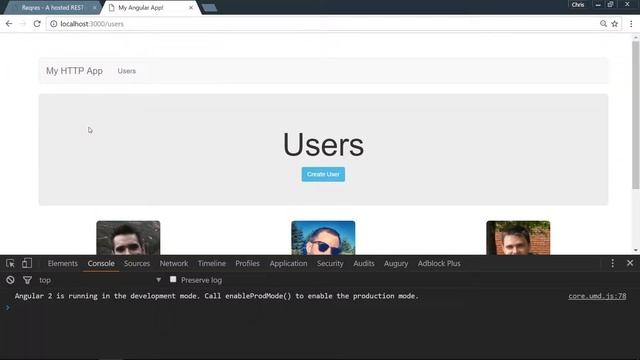Screen dimensions: 640x360
Task: Open the console filter funnel icon
Action: point(27,280)
